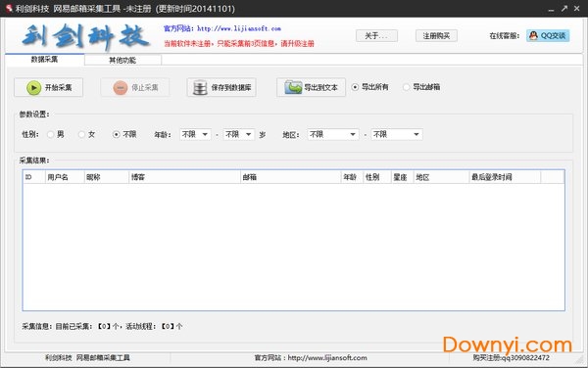Maximize the window
Viewport: 588px width, 368px height.
point(564,8)
